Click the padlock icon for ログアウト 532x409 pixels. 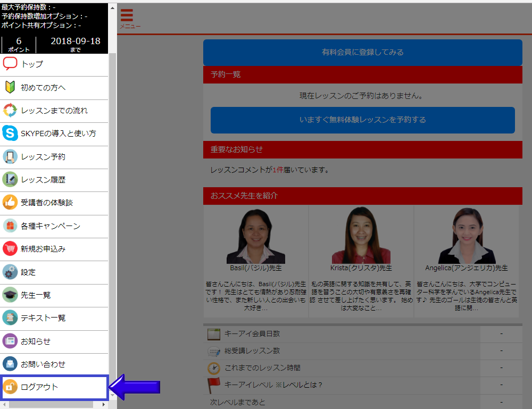[10, 387]
